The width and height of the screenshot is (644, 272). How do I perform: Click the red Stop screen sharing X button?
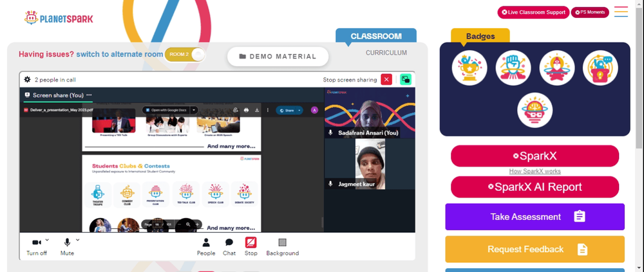click(386, 80)
